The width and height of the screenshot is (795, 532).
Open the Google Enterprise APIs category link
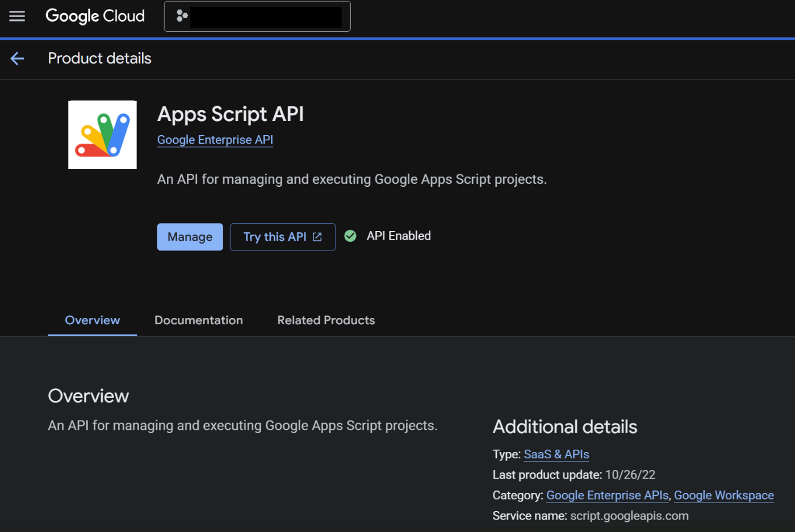tap(608, 495)
